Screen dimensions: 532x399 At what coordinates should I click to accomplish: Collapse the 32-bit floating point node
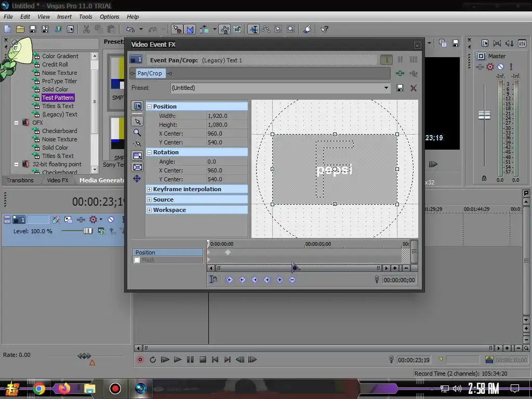pyautogui.click(x=16, y=164)
